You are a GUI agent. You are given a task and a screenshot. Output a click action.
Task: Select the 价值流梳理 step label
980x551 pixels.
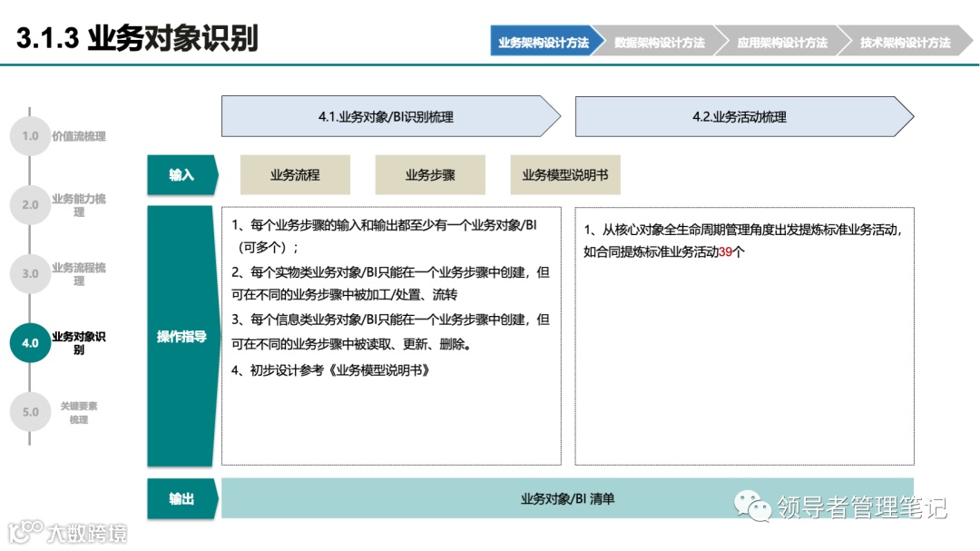tap(79, 136)
